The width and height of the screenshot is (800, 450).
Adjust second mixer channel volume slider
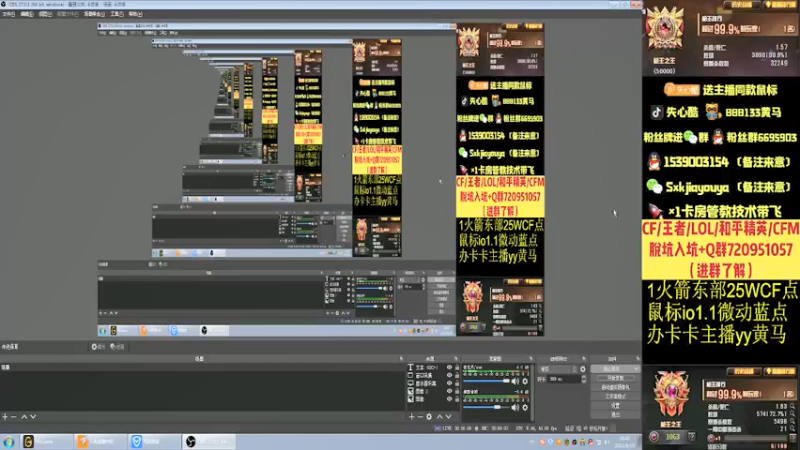tap(486, 407)
